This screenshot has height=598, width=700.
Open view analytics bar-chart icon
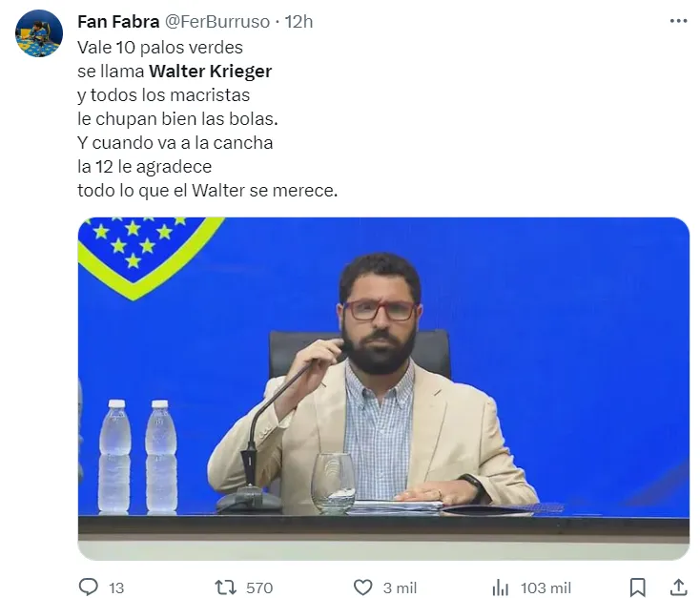(499, 587)
